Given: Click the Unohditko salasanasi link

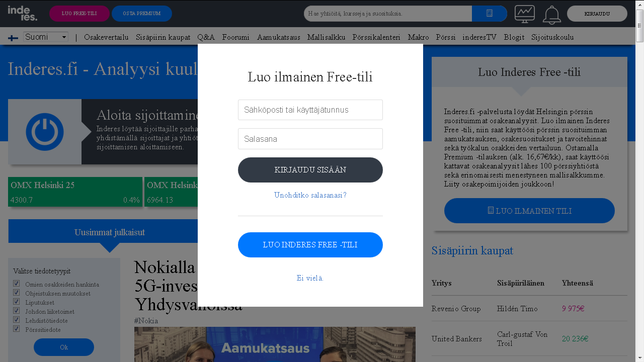Looking at the screenshot, I should [310, 195].
